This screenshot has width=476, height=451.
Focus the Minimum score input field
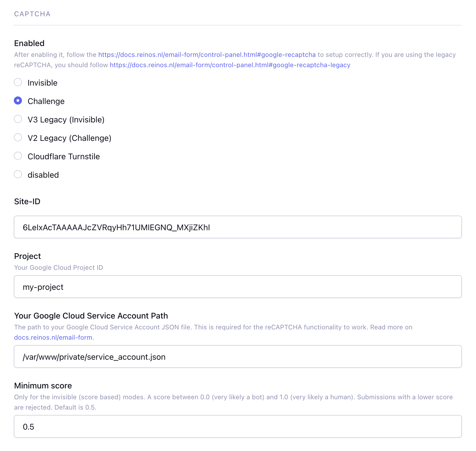click(238, 426)
